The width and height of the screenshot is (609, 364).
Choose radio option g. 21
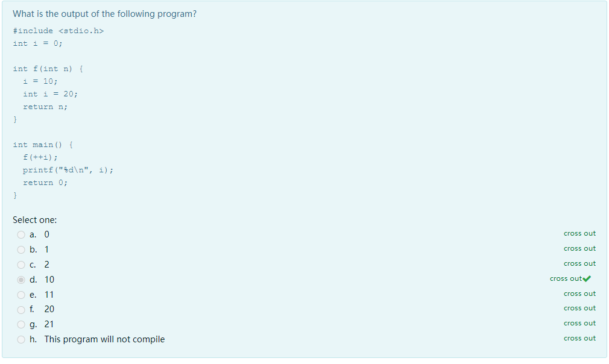click(x=21, y=325)
